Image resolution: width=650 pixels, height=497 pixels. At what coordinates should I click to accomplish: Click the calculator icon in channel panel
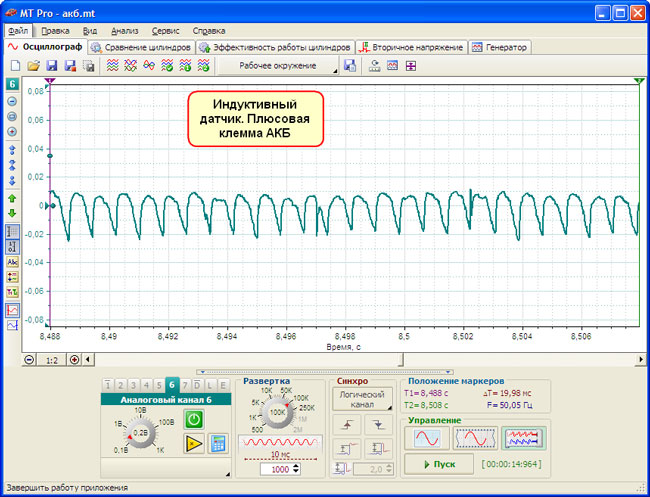tap(216, 444)
